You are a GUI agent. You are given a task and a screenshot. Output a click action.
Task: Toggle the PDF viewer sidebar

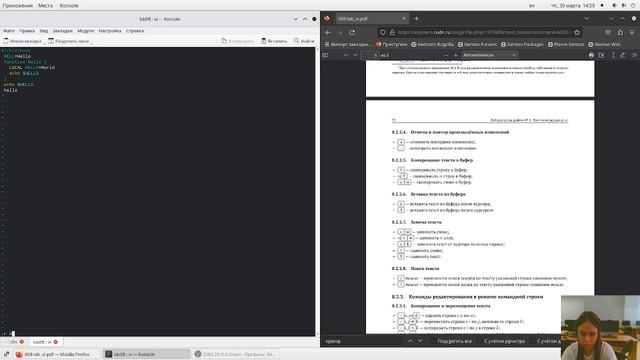[x=325, y=55]
